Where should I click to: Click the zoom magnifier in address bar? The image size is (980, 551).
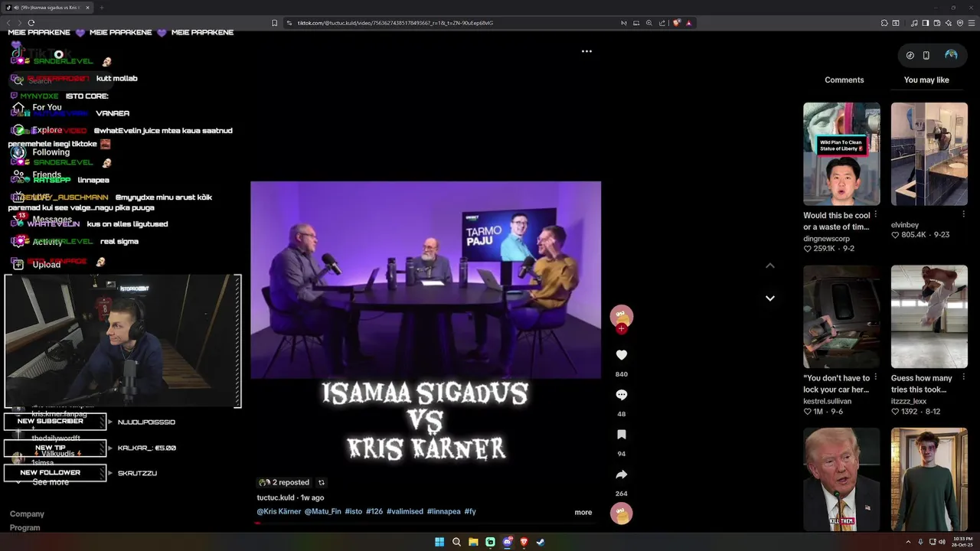[649, 23]
